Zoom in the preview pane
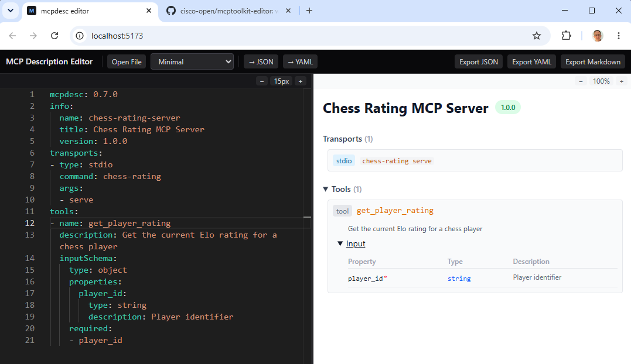The height and width of the screenshot is (364, 631). (x=622, y=81)
